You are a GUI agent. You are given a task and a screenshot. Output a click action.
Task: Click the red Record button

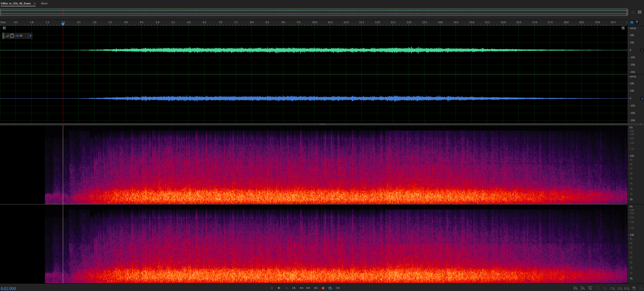323,288
